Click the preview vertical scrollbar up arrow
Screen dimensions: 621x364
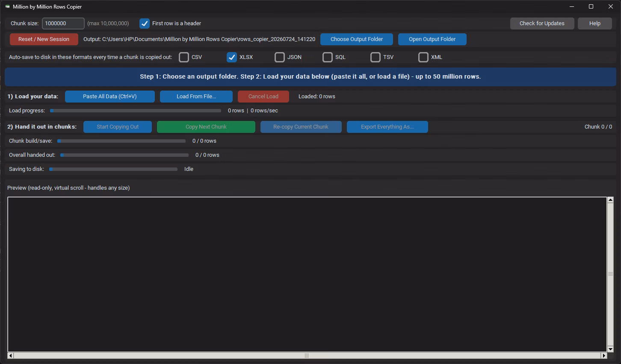click(x=611, y=200)
